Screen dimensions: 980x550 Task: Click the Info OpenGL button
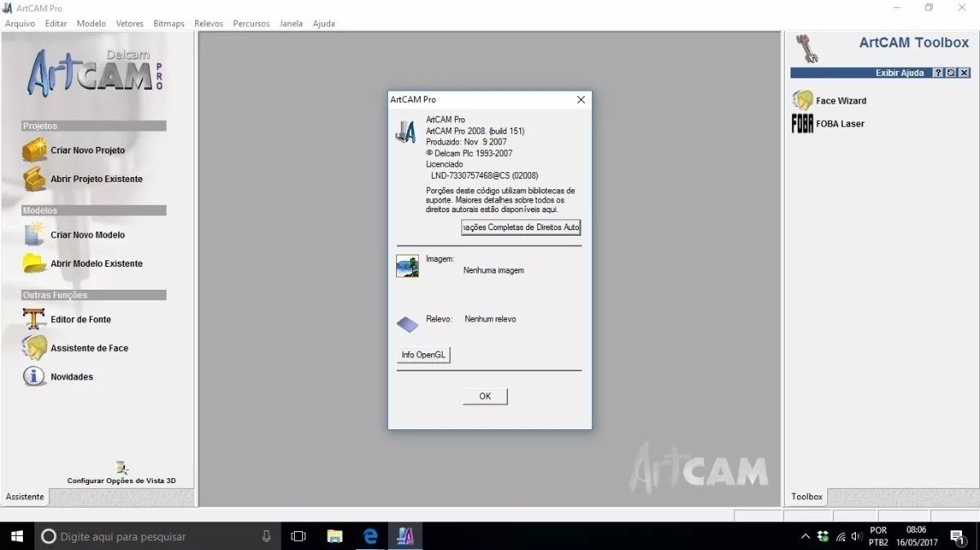pyautogui.click(x=423, y=355)
